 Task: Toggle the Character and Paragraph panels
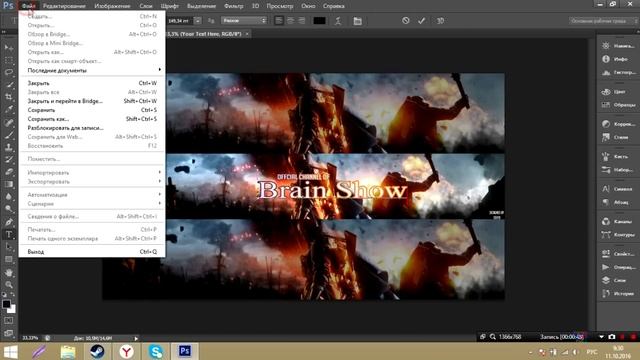tap(358, 21)
